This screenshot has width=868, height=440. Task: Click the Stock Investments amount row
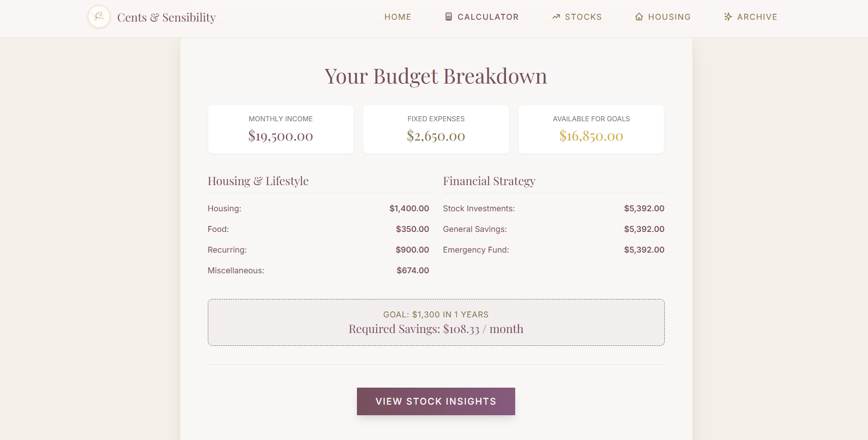[x=553, y=209]
